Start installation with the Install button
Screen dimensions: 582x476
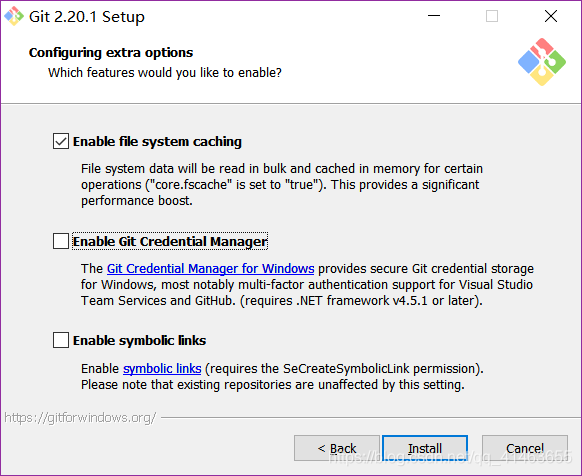tap(425, 448)
